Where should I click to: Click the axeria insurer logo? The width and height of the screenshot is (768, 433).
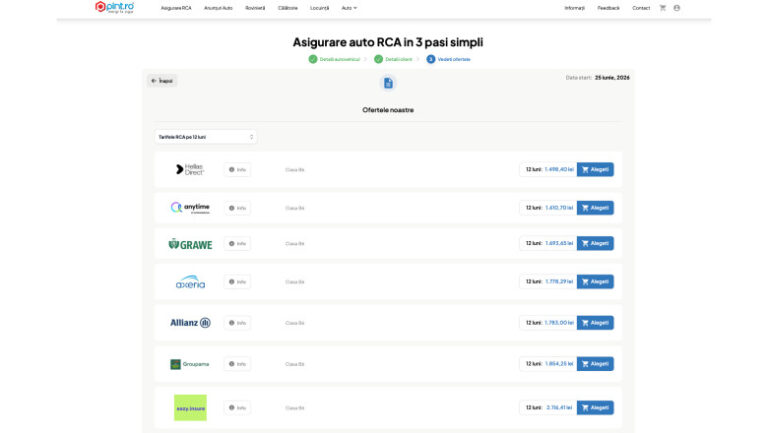[x=190, y=282]
